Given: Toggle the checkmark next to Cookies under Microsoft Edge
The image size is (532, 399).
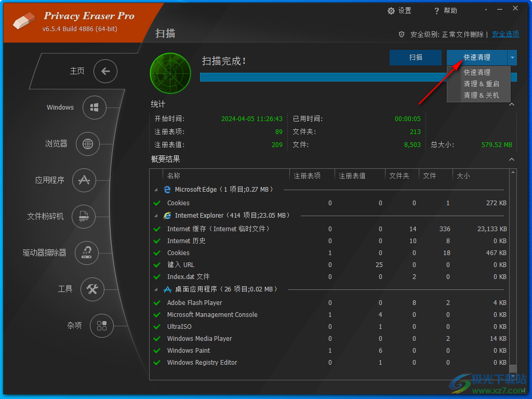Looking at the screenshot, I should pos(157,203).
